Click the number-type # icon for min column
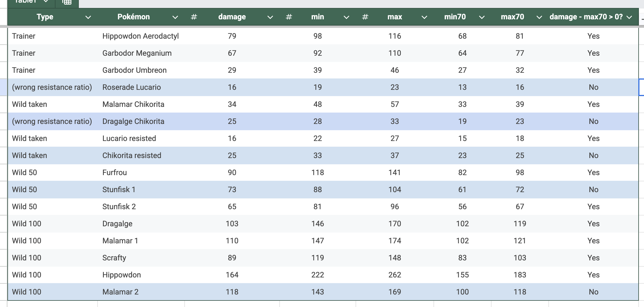 pos(289,17)
